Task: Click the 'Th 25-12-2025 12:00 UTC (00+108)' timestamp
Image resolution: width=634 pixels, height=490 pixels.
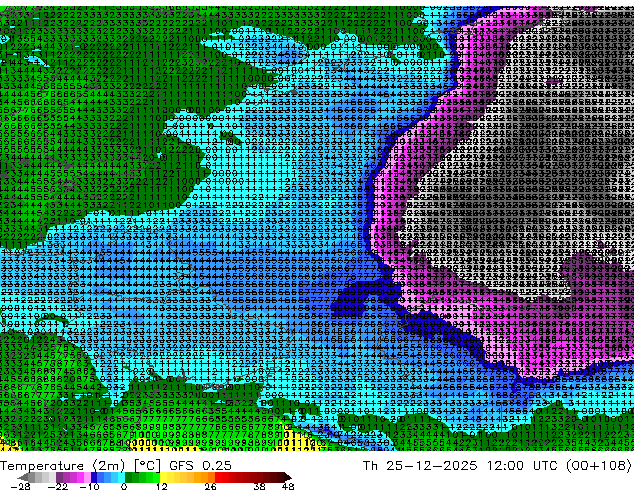Action: click(497, 466)
